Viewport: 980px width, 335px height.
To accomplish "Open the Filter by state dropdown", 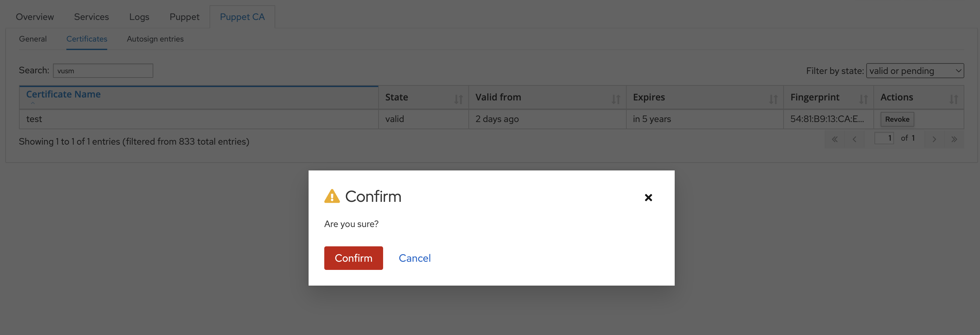I will tap(915, 71).
